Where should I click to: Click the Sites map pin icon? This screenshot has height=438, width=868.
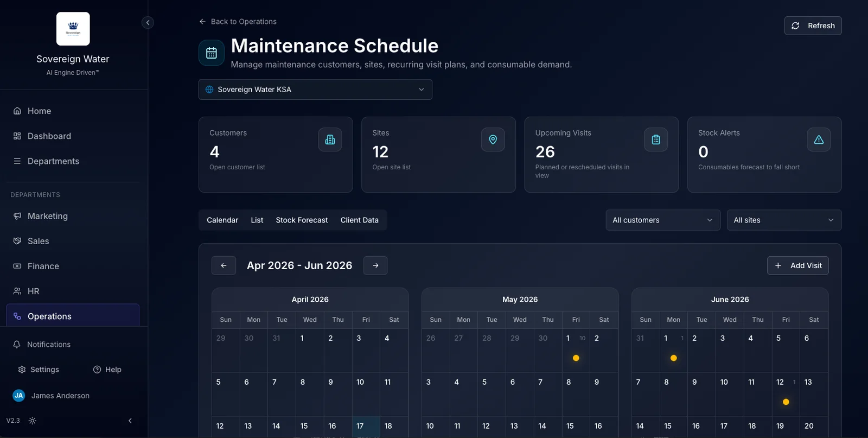493,139
